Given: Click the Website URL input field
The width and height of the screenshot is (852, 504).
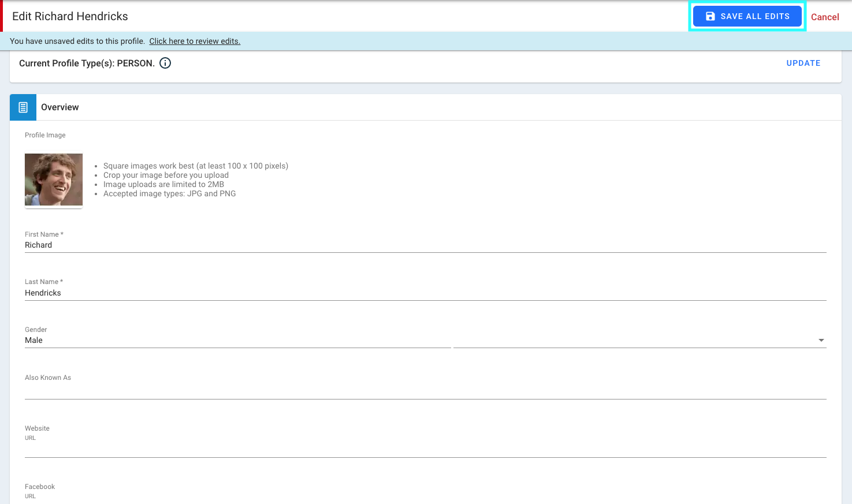Looking at the screenshot, I should click(x=426, y=450).
